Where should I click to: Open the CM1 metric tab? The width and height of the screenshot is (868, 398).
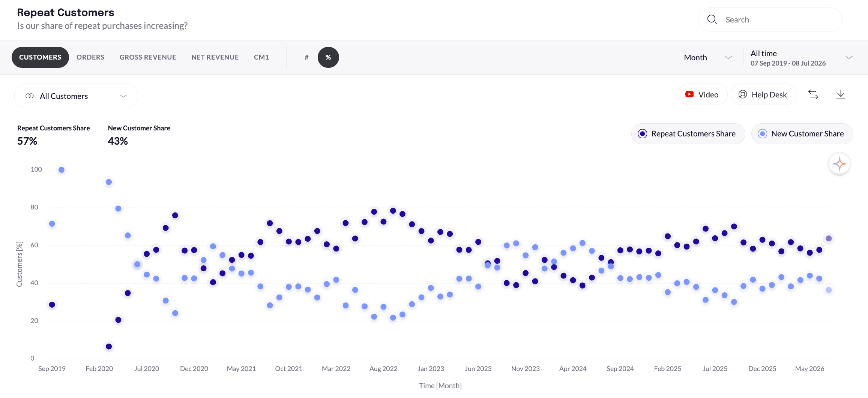(x=261, y=57)
